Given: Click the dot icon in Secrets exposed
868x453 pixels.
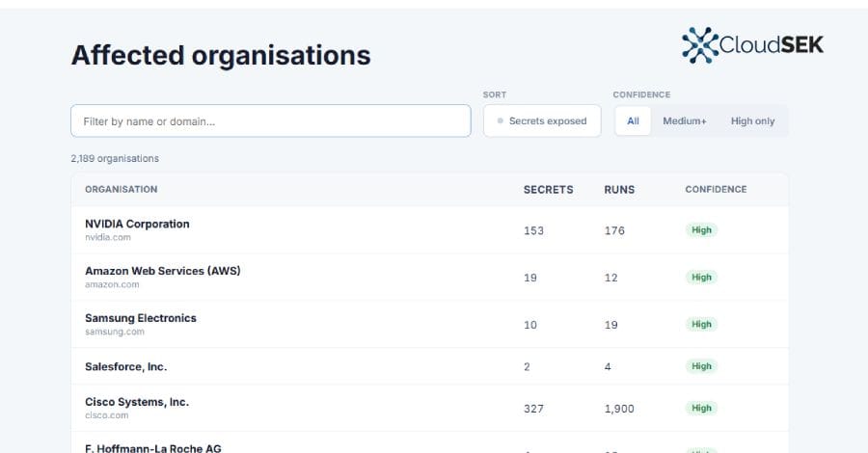Looking at the screenshot, I should pyautogui.click(x=501, y=120).
